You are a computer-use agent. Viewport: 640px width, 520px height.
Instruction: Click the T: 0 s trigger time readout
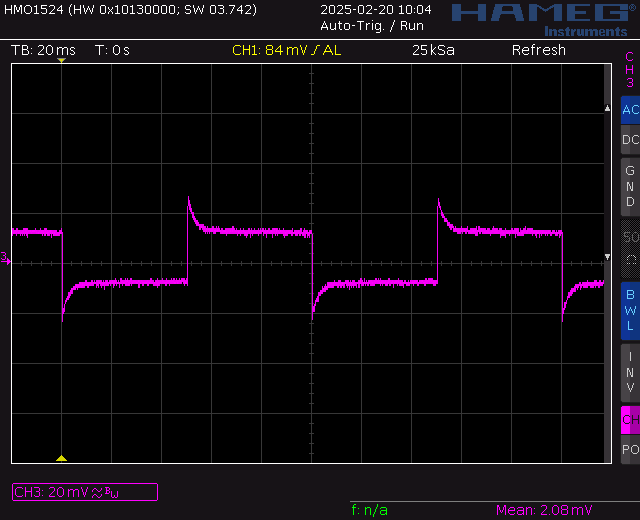click(112, 50)
